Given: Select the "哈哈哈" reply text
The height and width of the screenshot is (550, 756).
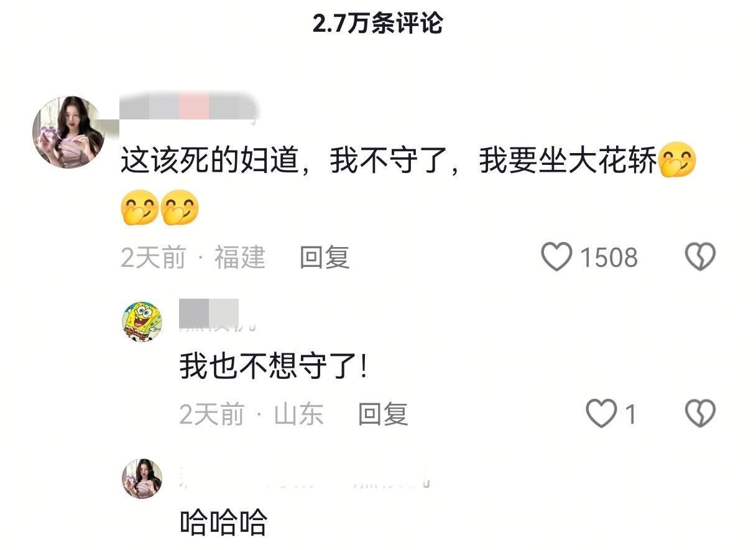Looking at the screenshot, I should (223, 523).
